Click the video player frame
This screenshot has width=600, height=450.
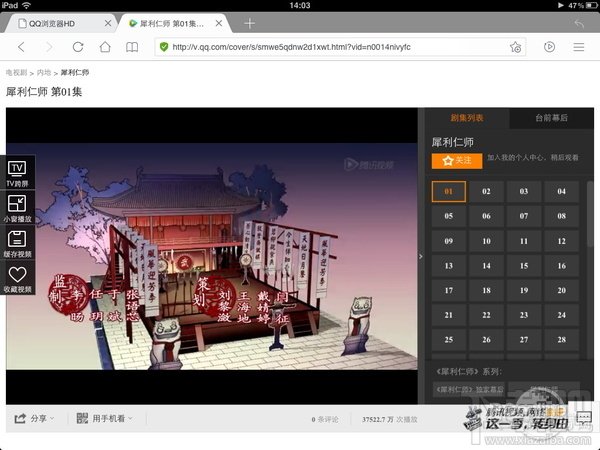[x=212, y=256]
